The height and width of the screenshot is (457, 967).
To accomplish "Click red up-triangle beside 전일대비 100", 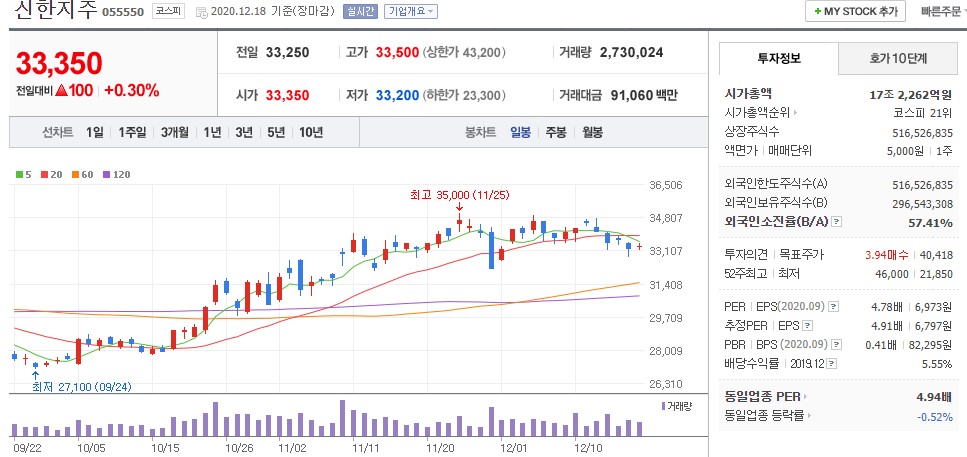I will [x=61, y=91].
